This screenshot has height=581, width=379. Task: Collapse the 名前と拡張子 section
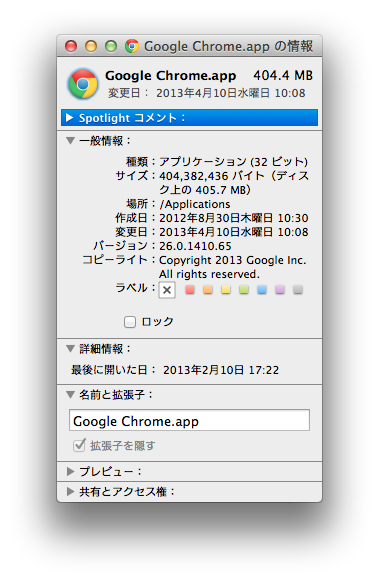(70, 395)
